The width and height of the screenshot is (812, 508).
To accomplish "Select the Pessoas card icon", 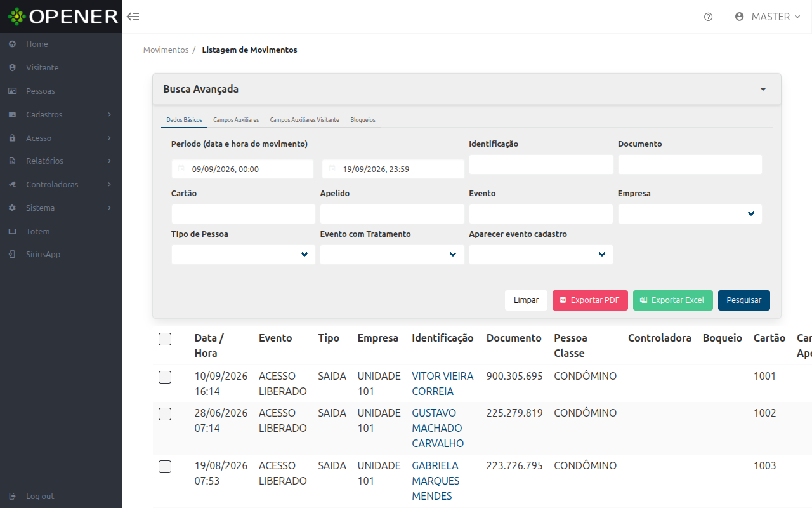I will point(12,91).
